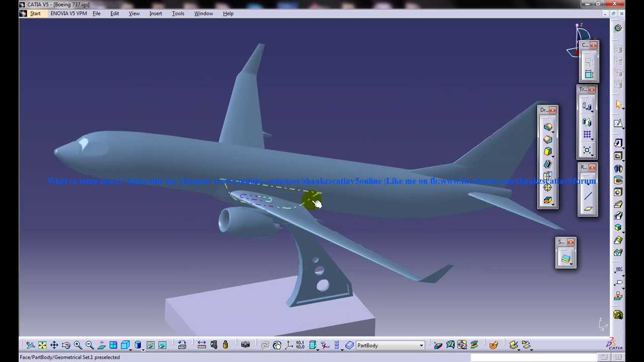Click the Sketcher icon on right toolbar

point(618,124)
